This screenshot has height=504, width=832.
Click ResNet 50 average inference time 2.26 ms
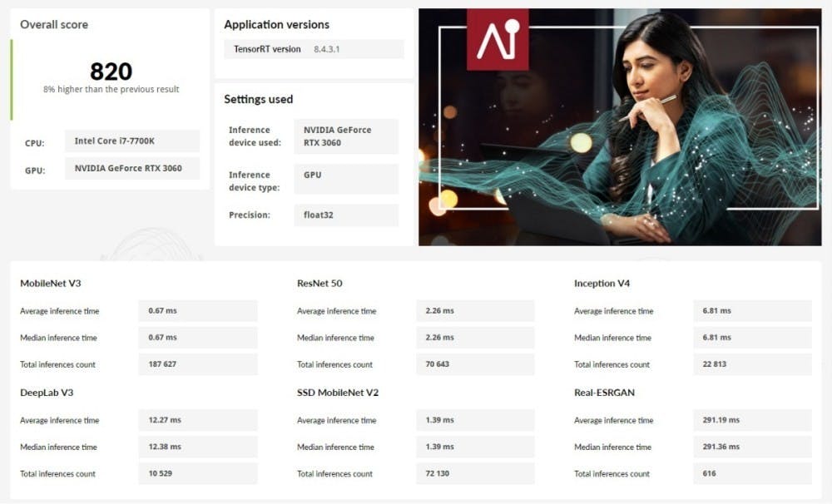point(475,311)
